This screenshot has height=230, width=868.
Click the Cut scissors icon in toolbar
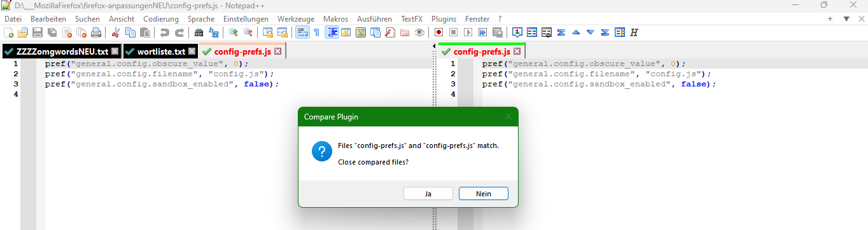tap(116, 32)
